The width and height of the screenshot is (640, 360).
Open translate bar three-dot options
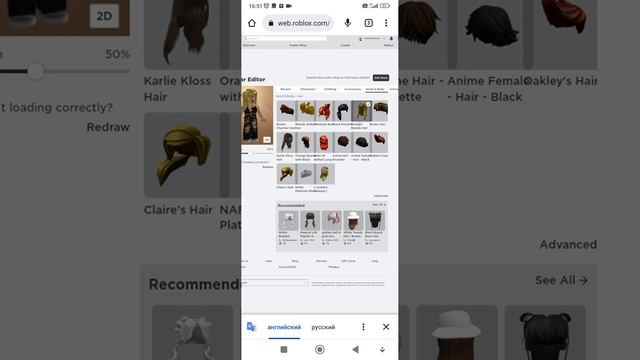point(363,327)
